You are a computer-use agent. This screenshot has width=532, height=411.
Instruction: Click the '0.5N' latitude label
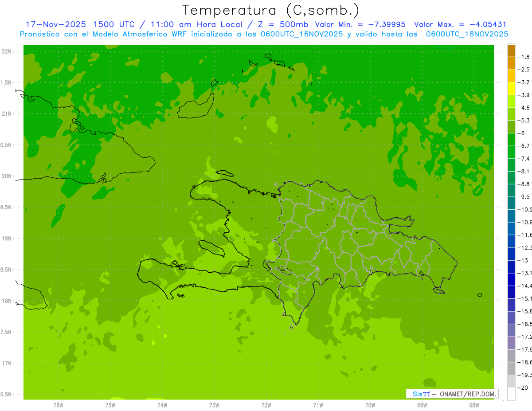tap(6, 145)
